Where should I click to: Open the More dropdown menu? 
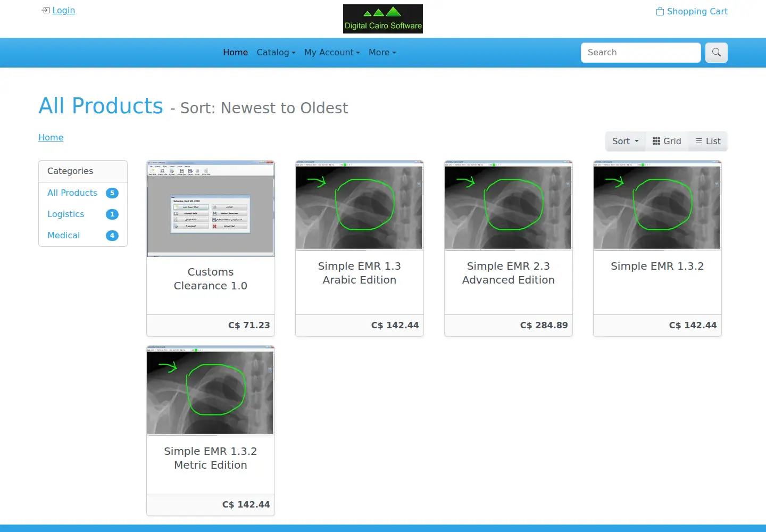382,52
